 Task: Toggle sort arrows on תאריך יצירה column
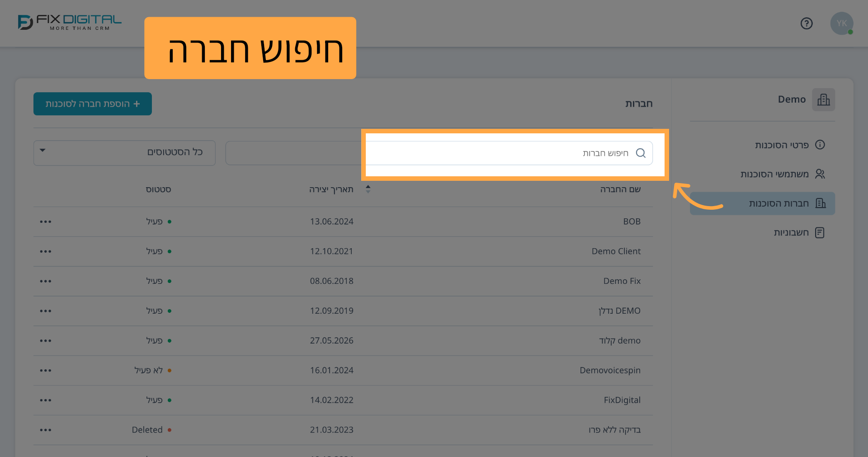tap(368, 189)
